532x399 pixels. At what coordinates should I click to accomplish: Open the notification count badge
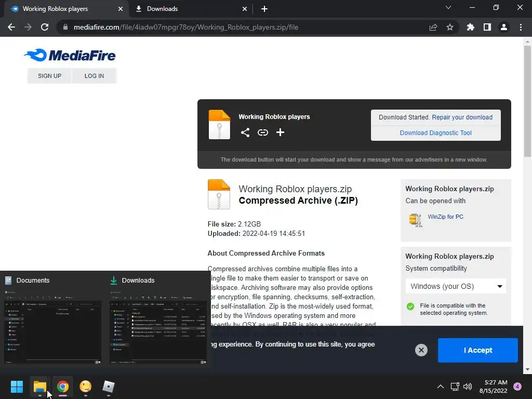tap(517, 387)
